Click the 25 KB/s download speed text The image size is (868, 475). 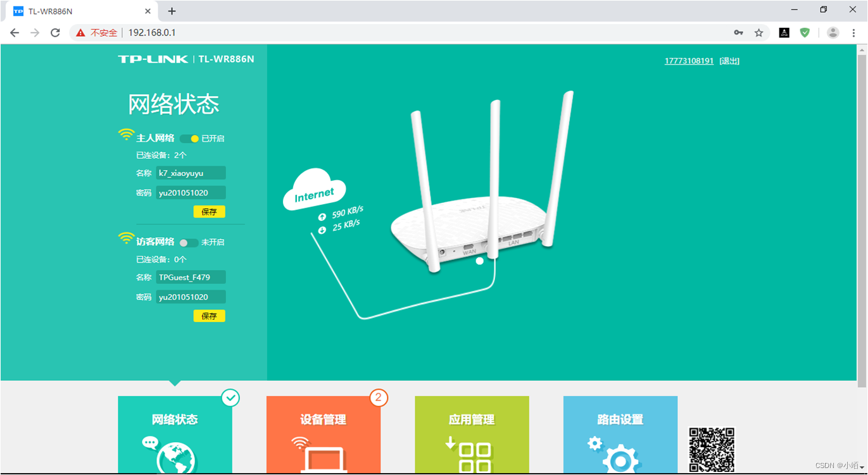346,226
